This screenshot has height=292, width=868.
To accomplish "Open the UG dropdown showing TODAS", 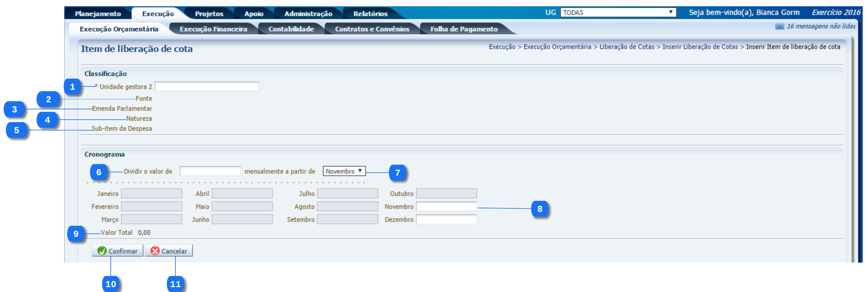I will tap(618, 13).
